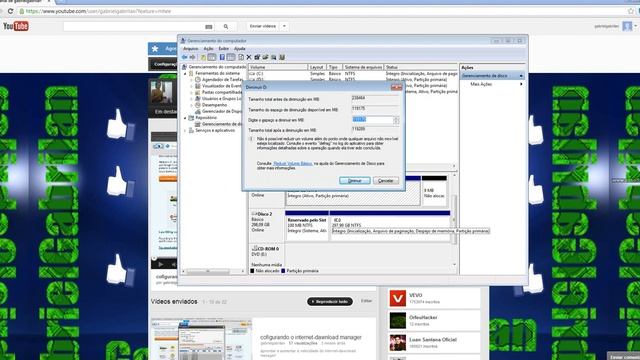Click the VEVO channel icon

[x=398, y=298]
